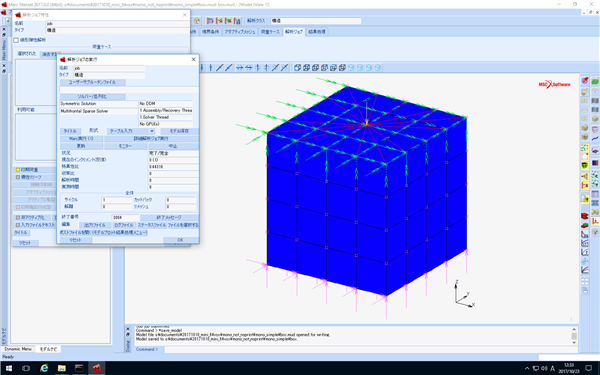The image size is (600, 375).
Task: Click the blue wavy curve icon in right toolbar
Action: (595, 139)
